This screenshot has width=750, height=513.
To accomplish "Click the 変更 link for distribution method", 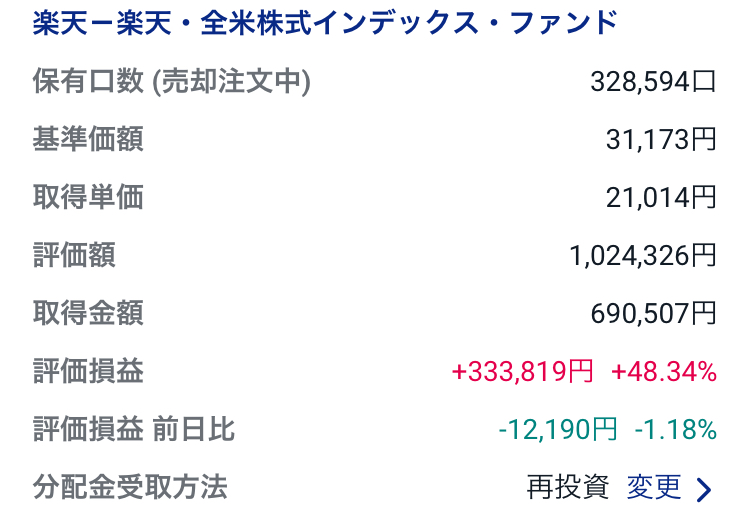I will tap(654, 488).
